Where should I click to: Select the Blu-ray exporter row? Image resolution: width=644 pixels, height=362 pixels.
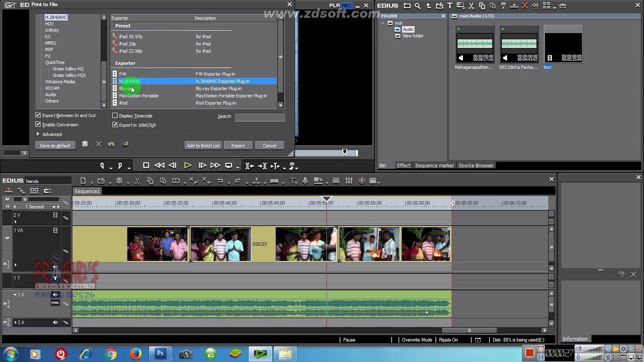click(194, 88)
